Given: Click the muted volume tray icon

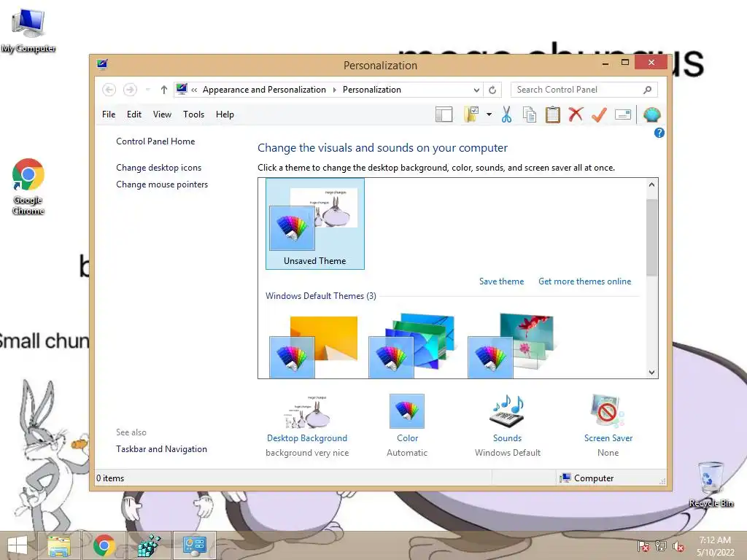Looking at the screenshot, I should click(678, 546).
